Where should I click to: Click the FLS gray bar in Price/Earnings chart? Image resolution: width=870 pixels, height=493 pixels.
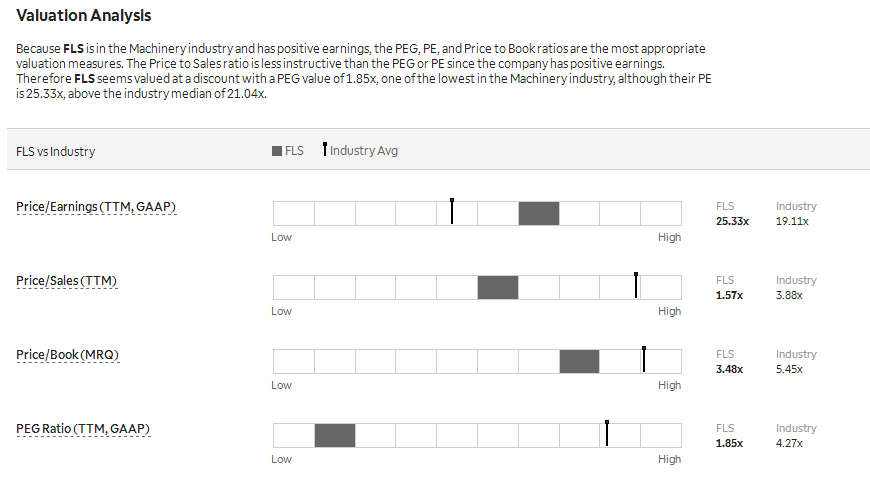coord(539,214)
